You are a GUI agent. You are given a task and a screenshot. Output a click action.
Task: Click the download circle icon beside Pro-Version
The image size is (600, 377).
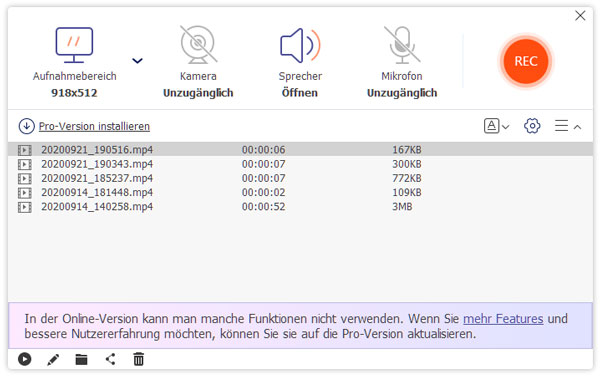point(26,126)
